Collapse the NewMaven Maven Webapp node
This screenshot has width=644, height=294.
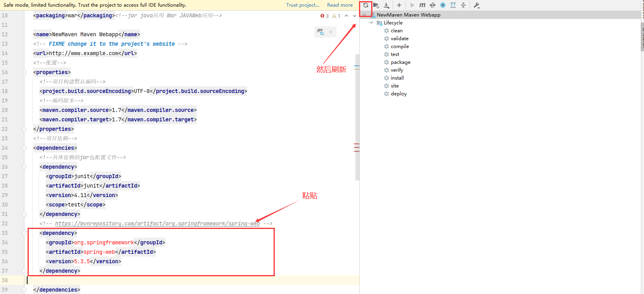(x=364, y=15)
